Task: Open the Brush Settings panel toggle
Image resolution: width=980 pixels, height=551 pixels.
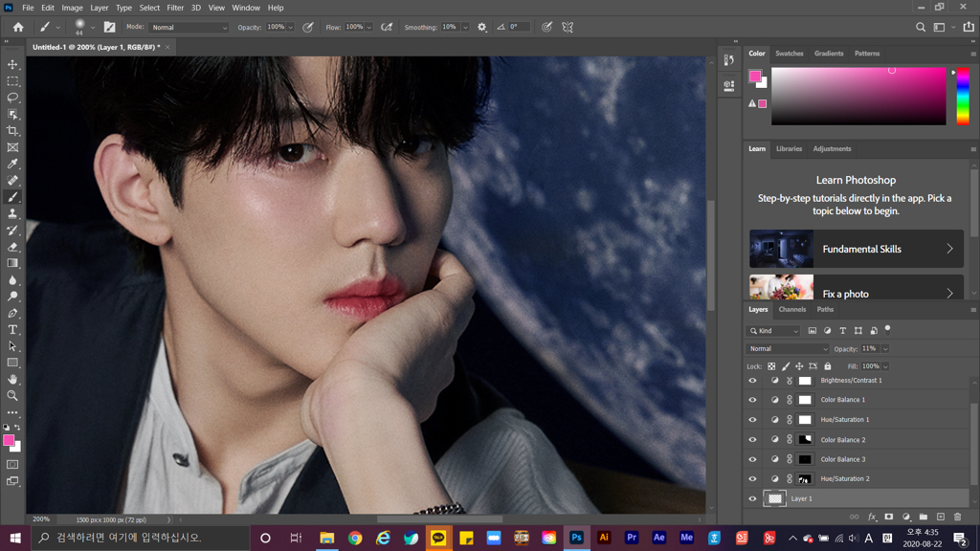Action: [109, 27]
